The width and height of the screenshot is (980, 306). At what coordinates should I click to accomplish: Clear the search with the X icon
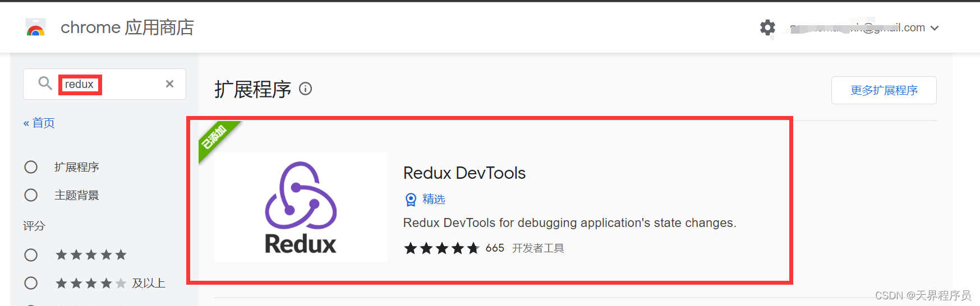169,84
